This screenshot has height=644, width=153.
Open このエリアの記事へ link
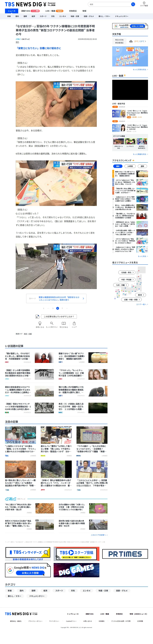pos(99,535)
